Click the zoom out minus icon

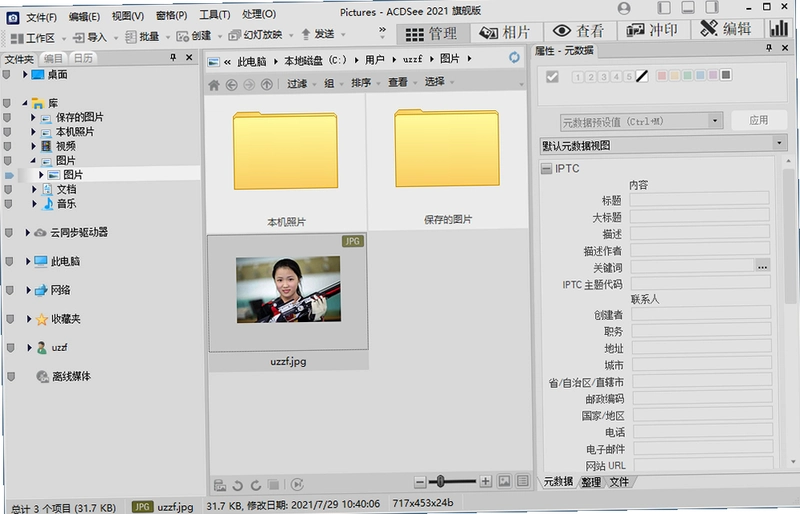click(420, 481)
